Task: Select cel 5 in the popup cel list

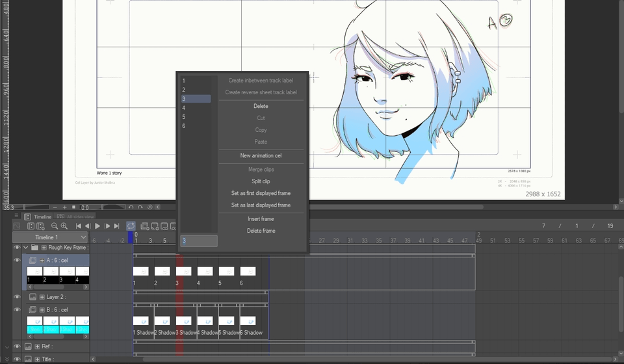Action: pos(196,117)
